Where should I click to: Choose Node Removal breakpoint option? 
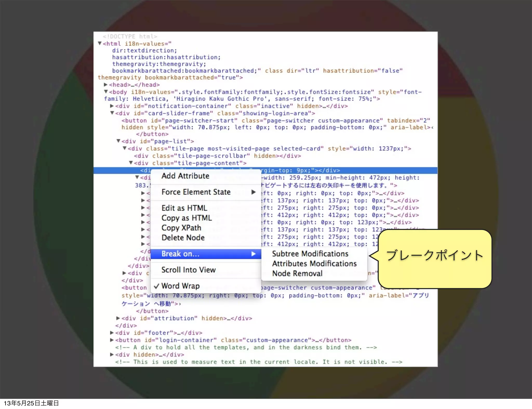[297, 274]
